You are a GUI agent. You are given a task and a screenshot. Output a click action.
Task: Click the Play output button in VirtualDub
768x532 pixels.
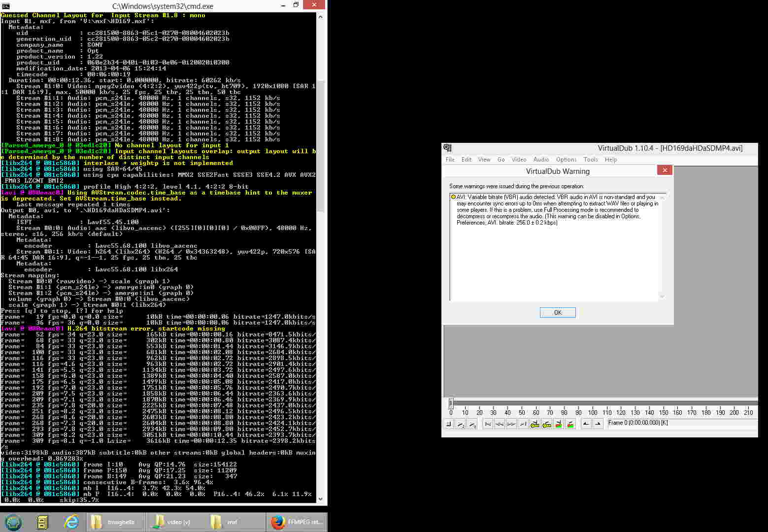(x=472, y=424)
